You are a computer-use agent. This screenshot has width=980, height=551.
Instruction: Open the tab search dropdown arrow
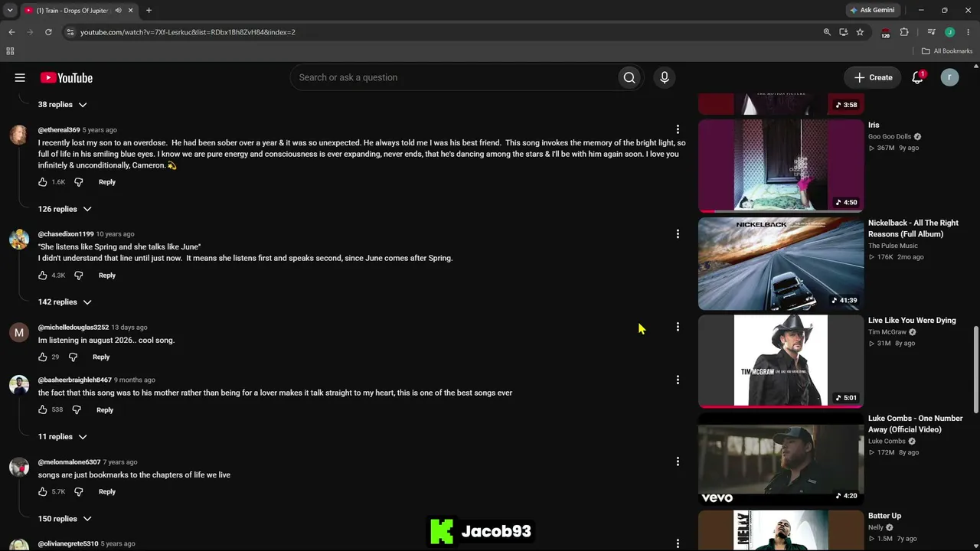[10, 10]
